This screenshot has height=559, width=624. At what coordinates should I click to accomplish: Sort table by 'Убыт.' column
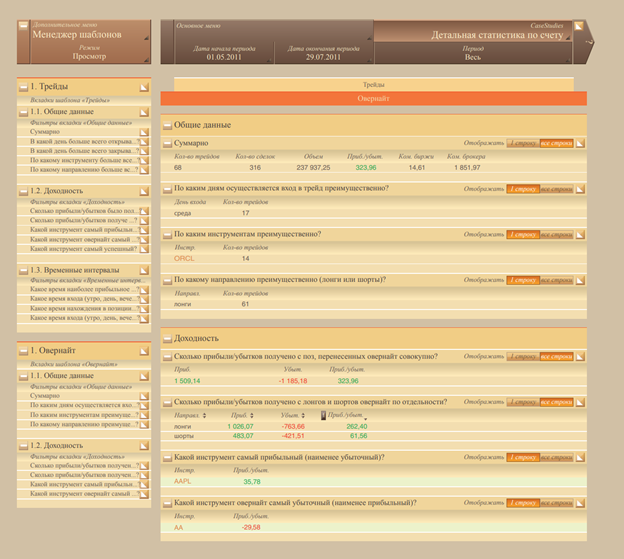pos(292,415)
